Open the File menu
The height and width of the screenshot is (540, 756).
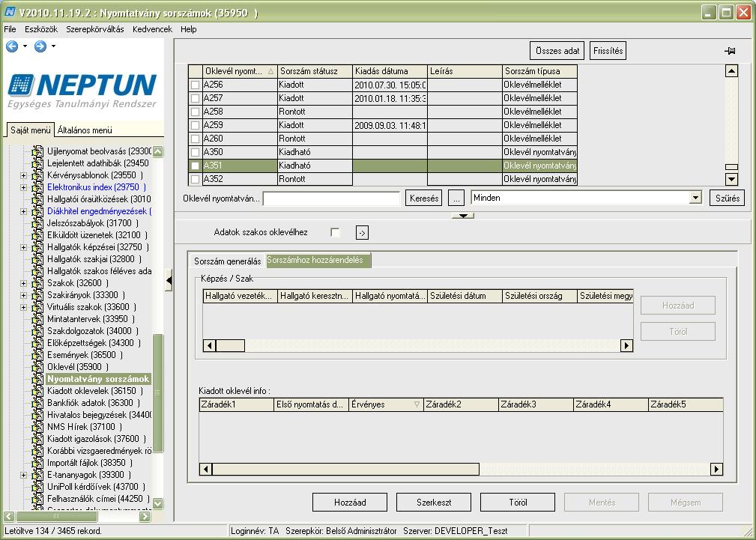pyautogui.click(x=10, y=29)
